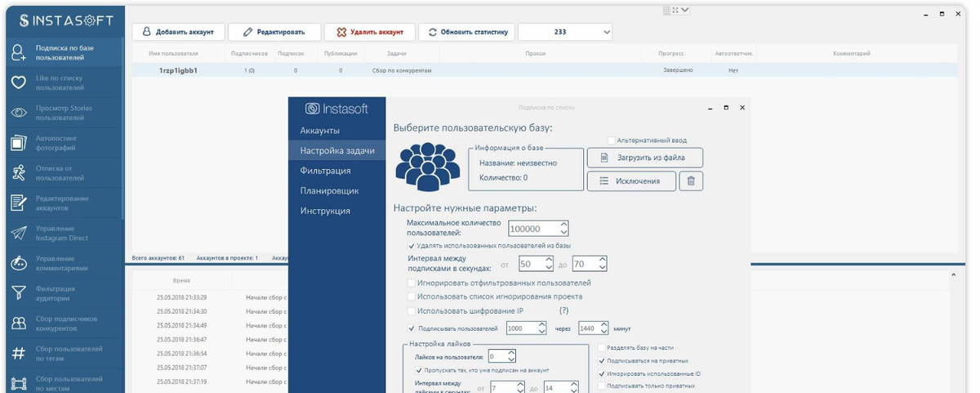Click the Загрузить из файла button
The height and width of the screenshot is (393, 980).
pyautogui.click(x=644, y=158)
